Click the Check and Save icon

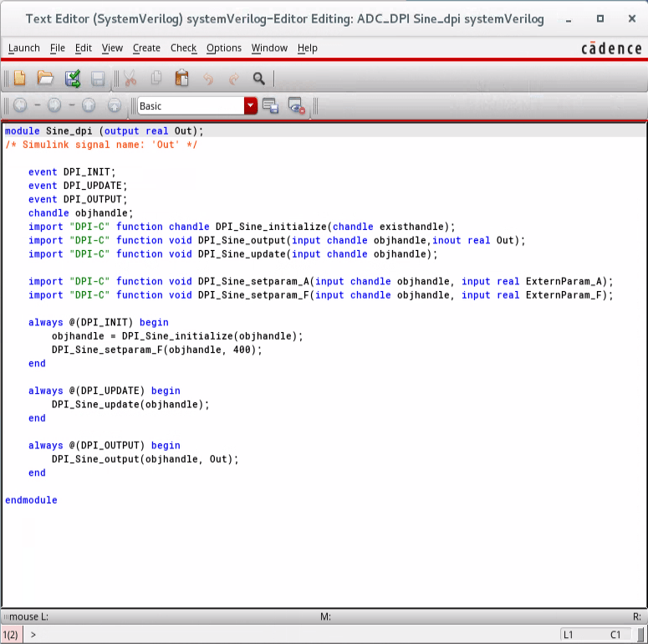[x=73, y=79]
